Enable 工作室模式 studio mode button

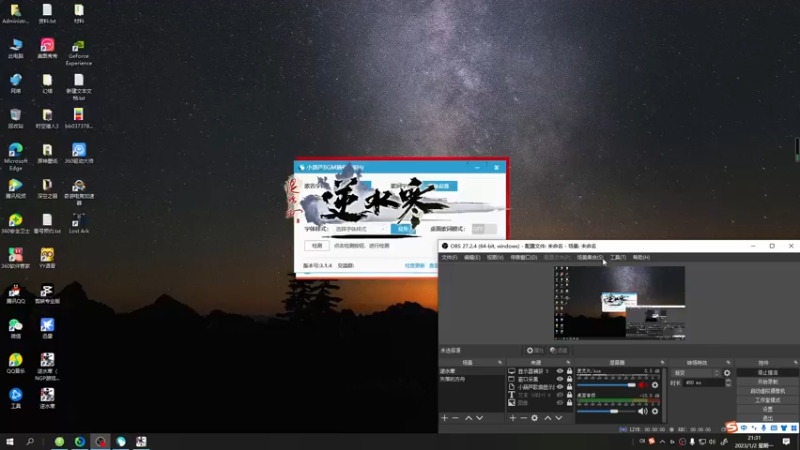pos(767,400)
